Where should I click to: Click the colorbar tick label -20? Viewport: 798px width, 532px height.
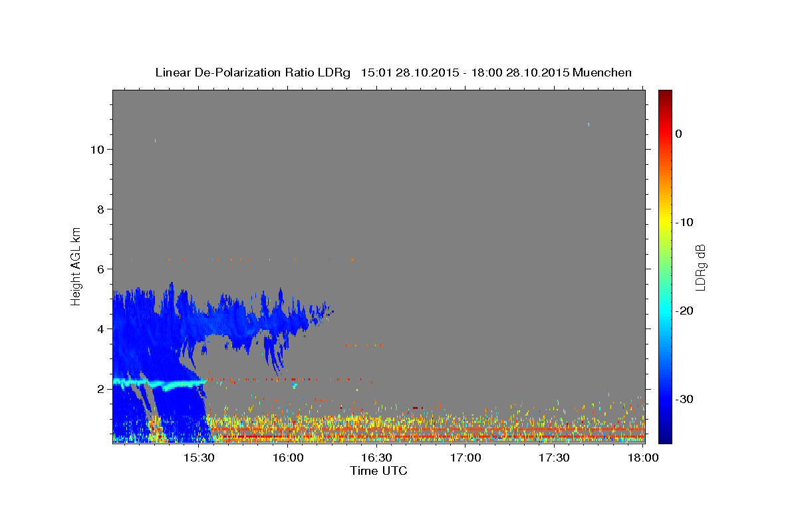684,311
